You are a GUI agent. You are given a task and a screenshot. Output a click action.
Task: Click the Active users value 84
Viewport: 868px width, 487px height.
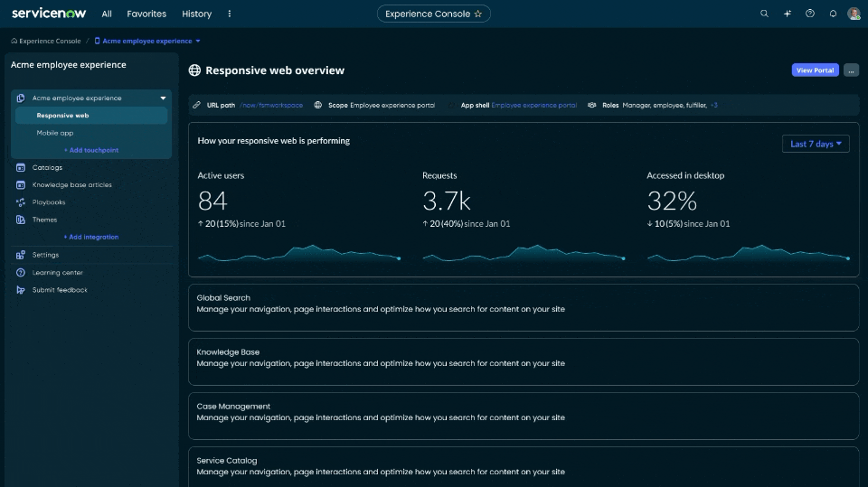click(x=212, y=201)
